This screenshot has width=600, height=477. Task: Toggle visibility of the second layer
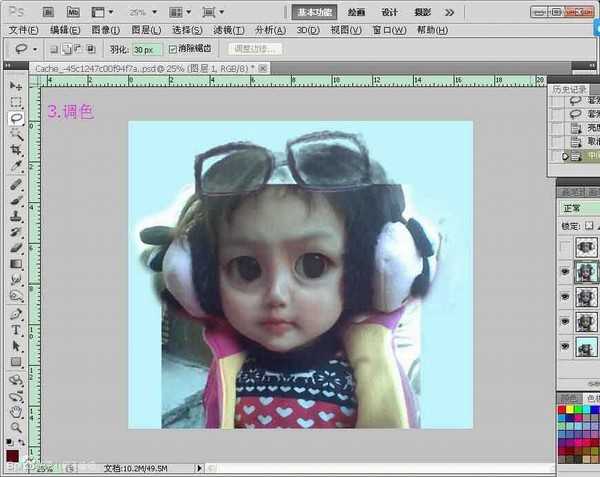[565, 272]
